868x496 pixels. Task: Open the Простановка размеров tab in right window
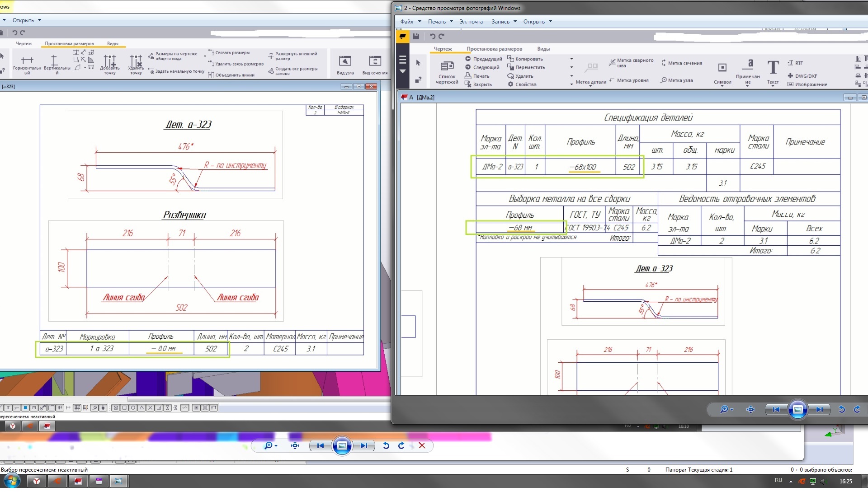[494, 49]
